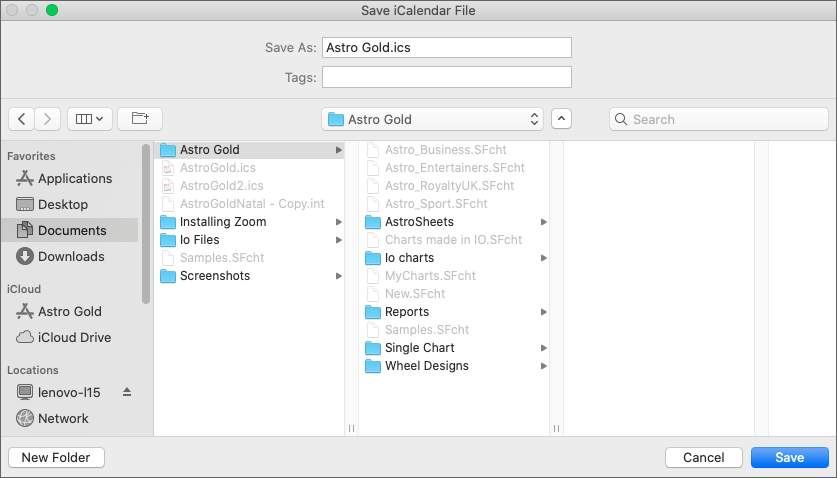The height and width of the screenshot is (478, 837).
Task: Open the Astro Gold iCloud sidebar item
Action: tap(69, 311)
